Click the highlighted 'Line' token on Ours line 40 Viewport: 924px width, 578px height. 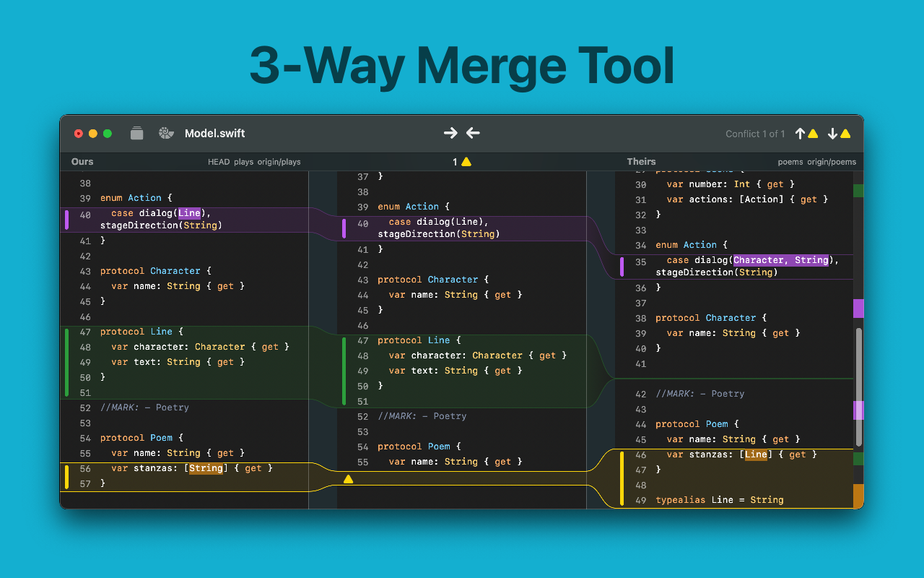click(189, 213)
